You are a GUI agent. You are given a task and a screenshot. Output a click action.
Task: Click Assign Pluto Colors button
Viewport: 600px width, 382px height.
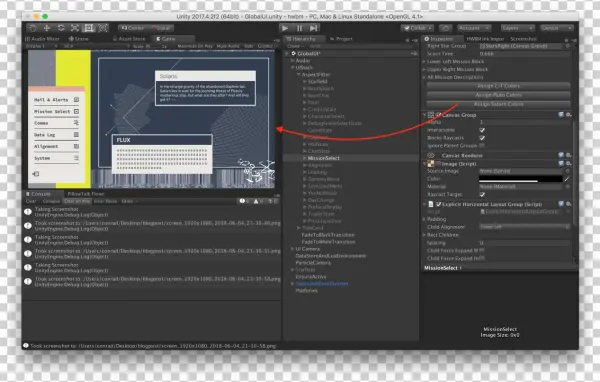pos(498,95)
